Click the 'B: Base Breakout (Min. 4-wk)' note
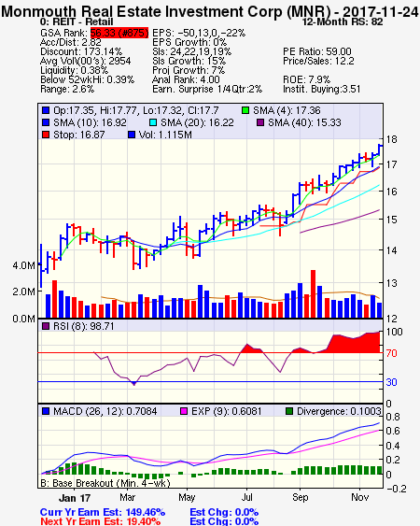 (105, 483)
